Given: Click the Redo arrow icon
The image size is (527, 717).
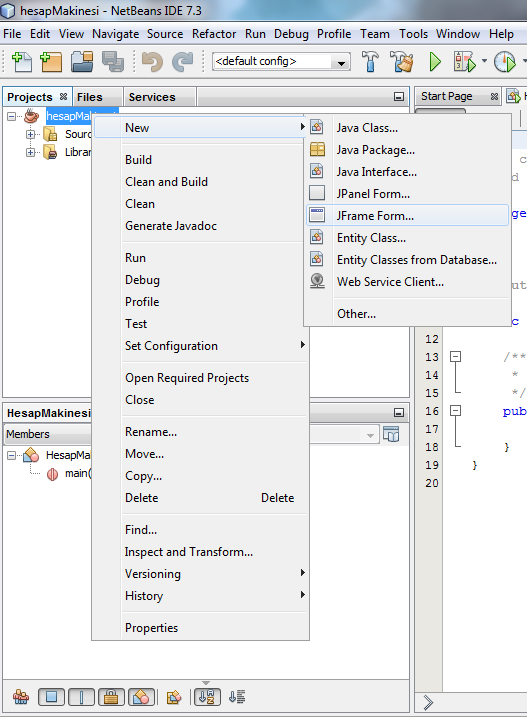Looking at the screenshot, I should (x=183, y=62).
